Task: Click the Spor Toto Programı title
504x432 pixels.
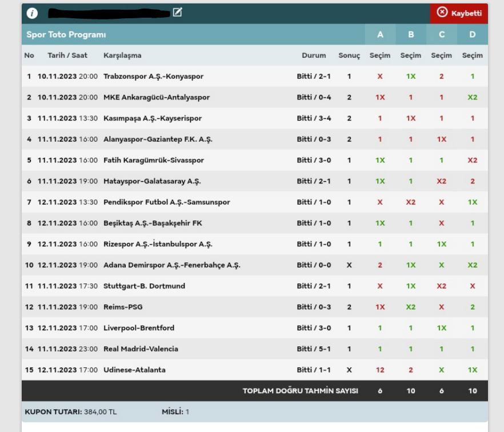Action: [x=66, y=35]
